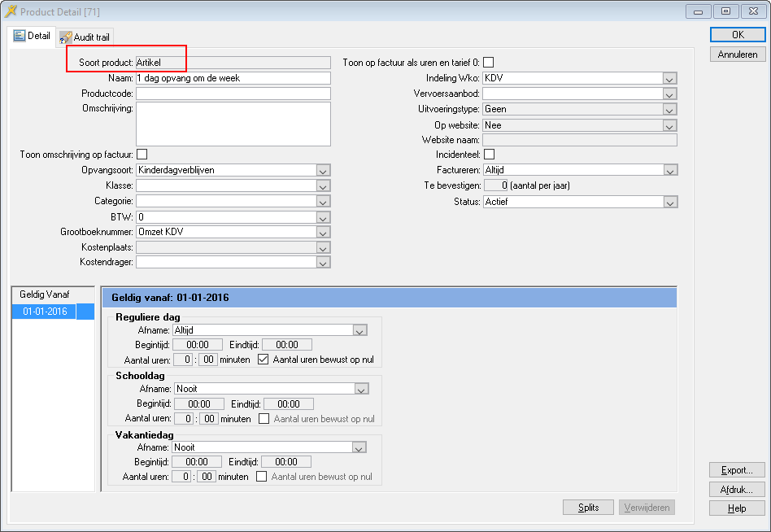Click the Product Detail title bar icon
The height and width of the screenshot is (532, 771).
11,11
